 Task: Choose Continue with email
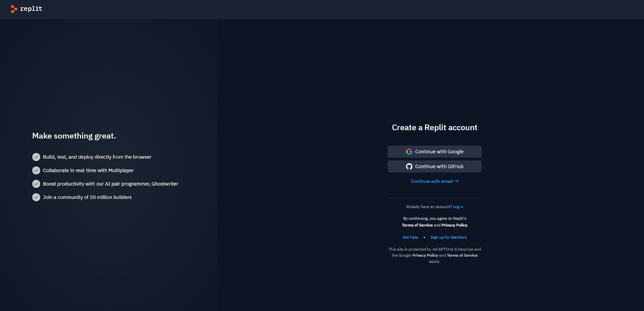pyautogui.click(x=431, y=181)
